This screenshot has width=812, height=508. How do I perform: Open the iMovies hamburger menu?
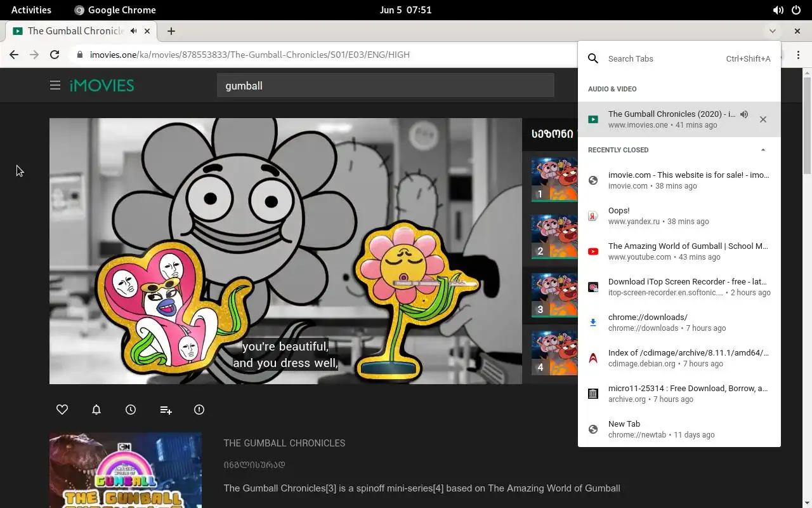tap(55, 85)
